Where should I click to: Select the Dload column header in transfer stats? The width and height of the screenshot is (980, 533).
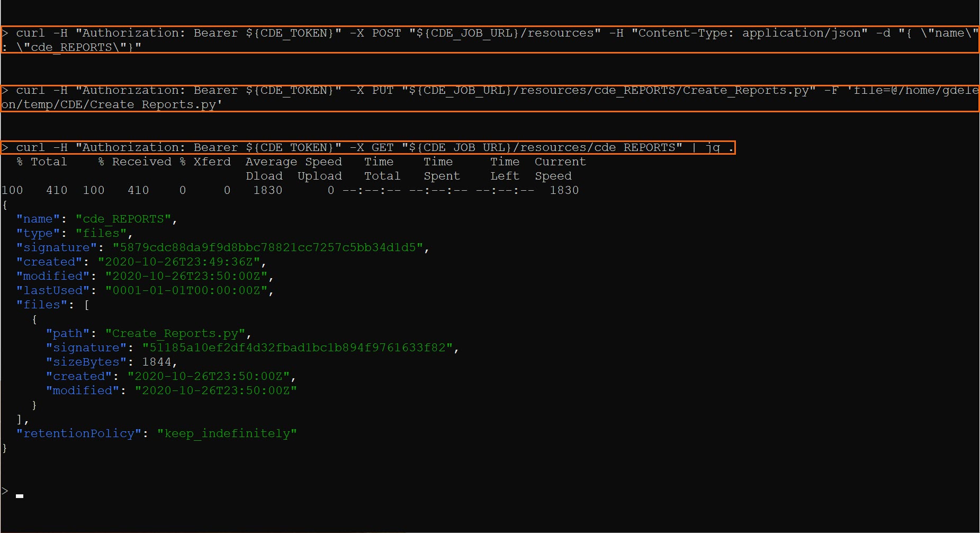[x=264, y=176]
